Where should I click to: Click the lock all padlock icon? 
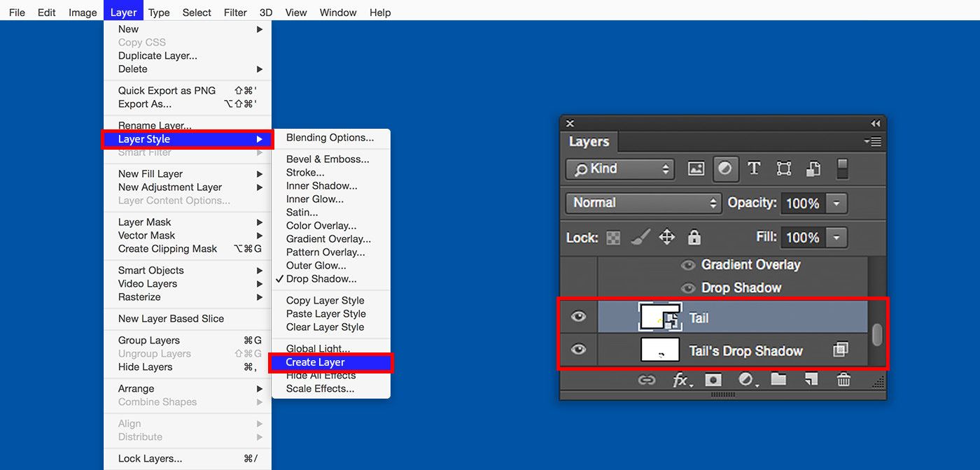[694, 238]
